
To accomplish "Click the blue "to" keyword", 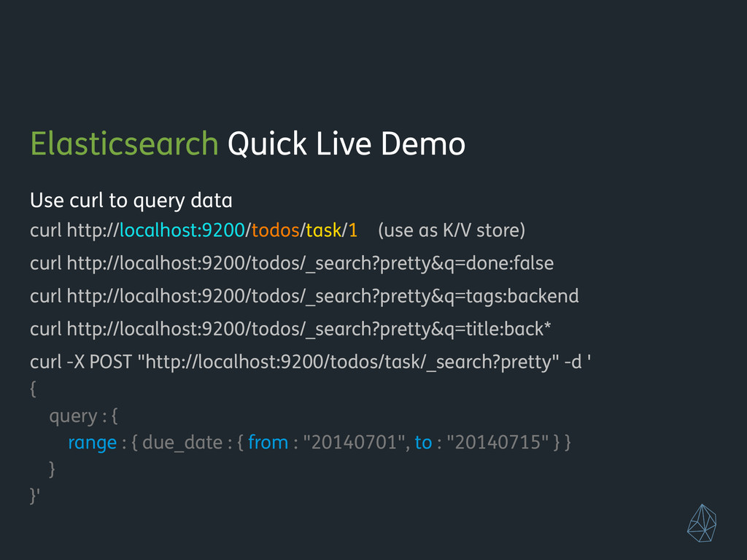I will tap(423, 443).
